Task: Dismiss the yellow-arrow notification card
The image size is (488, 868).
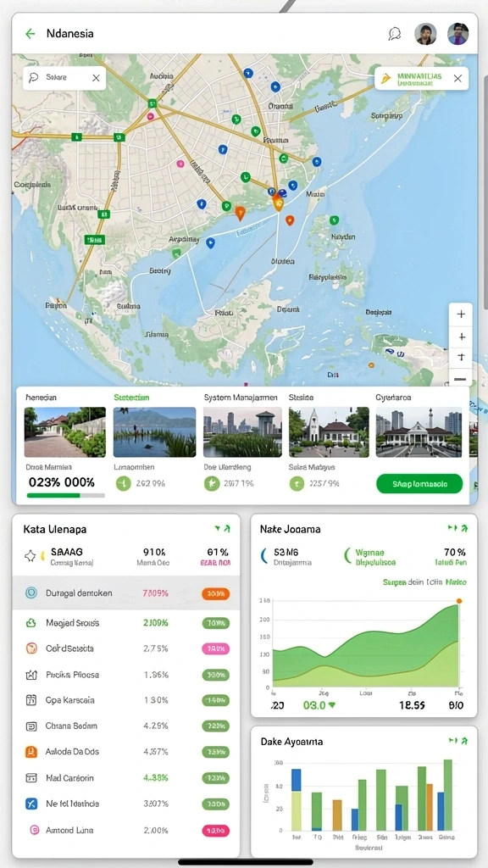Action: click(x=457, y=79)
